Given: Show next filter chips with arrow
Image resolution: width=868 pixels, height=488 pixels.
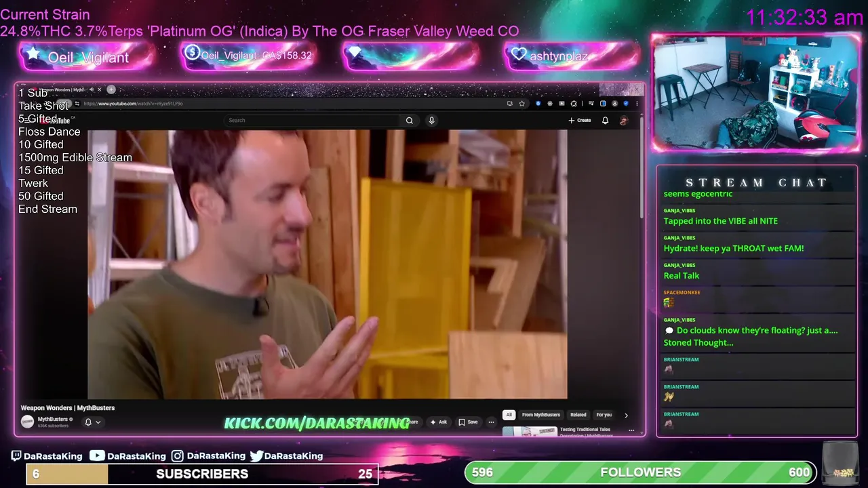Looking at the screenshot, I should click(626, 415).
